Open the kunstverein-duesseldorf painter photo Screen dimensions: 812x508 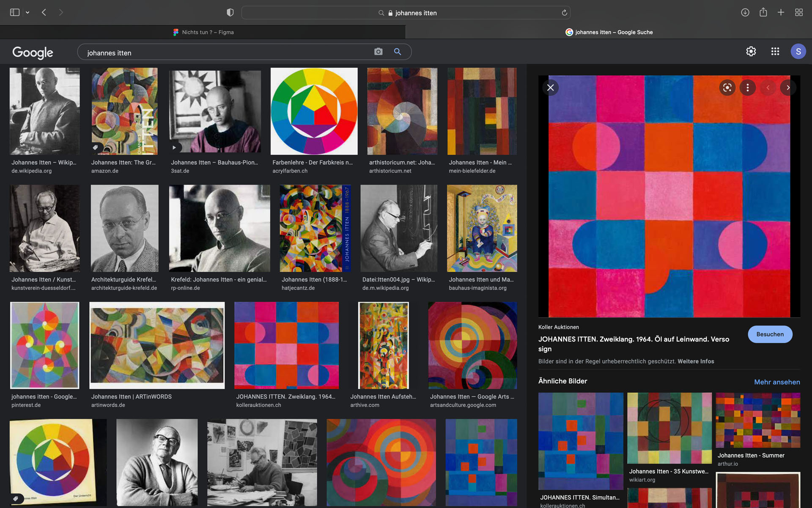[x=44, y=228]
